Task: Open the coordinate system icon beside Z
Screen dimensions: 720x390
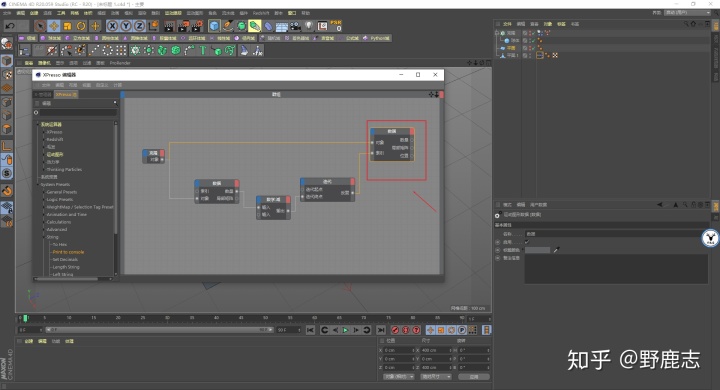Action: [153, 26]
